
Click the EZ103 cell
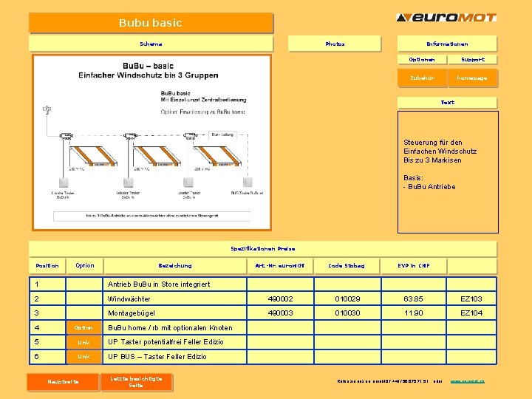471,299
